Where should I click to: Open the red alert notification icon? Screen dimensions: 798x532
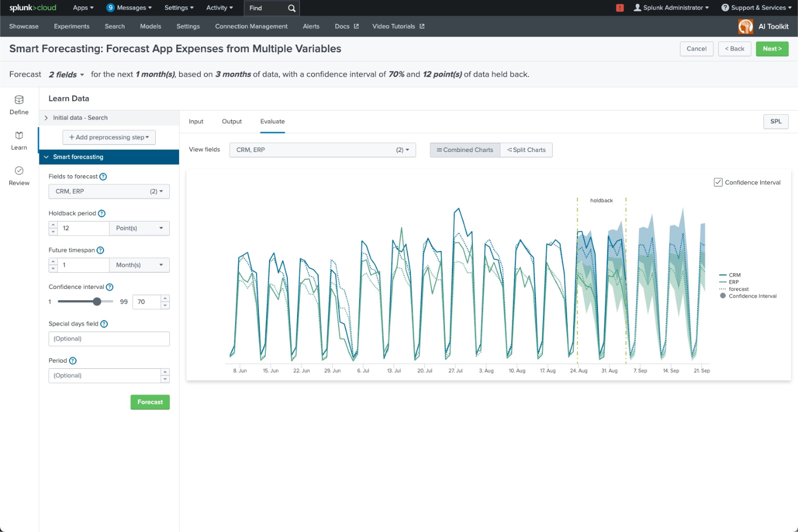tap(620, 8)
